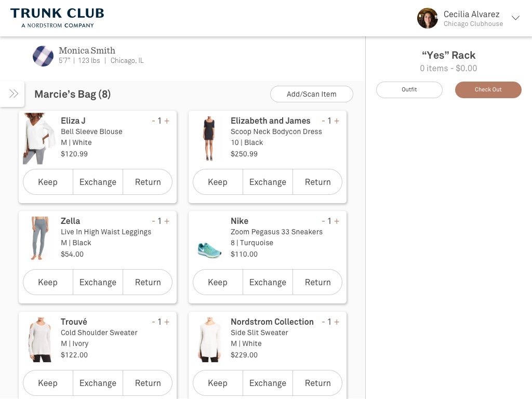Keep the Zella High Waist Leggings

click(48, 282)
